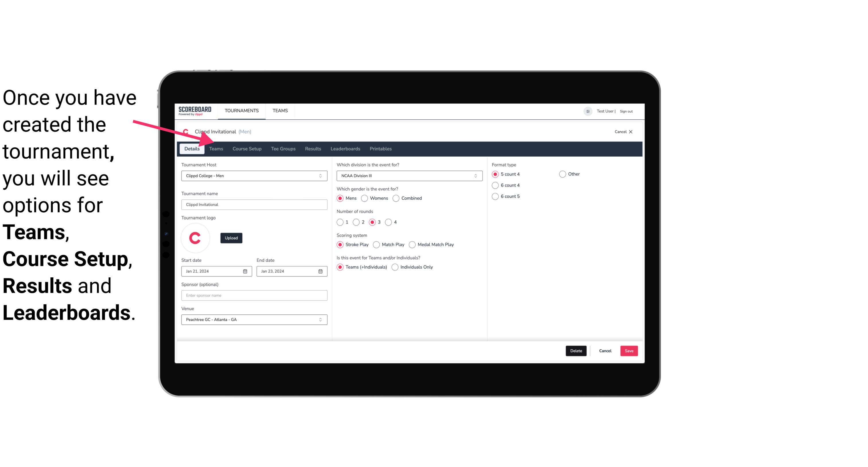Screen dimensions: 868x467
Task: Click the Upload logo button icon
Action: 231,238
